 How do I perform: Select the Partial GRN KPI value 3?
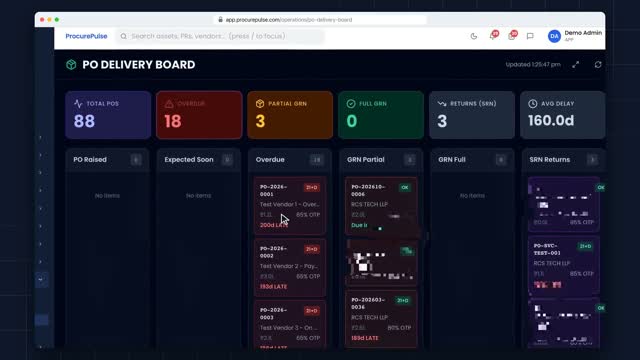pos(260,121)
